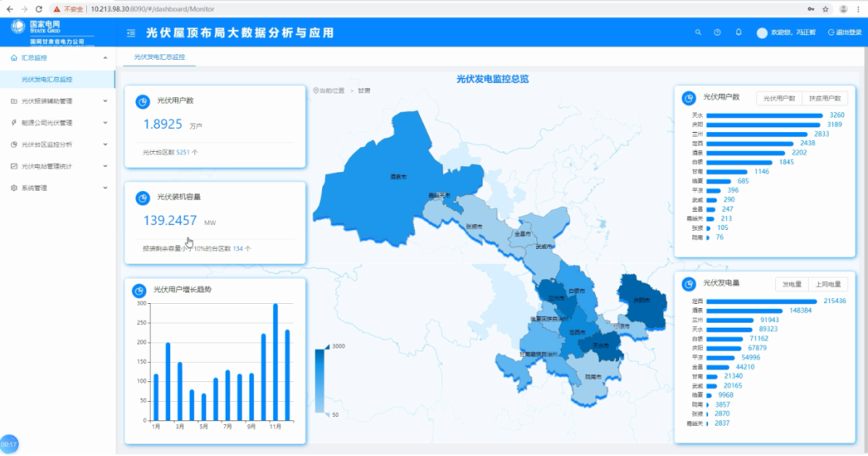This screenshot has height=456, width=868.
Task: Click the 退出登录 logout link
Action: [x=845, y=33]
